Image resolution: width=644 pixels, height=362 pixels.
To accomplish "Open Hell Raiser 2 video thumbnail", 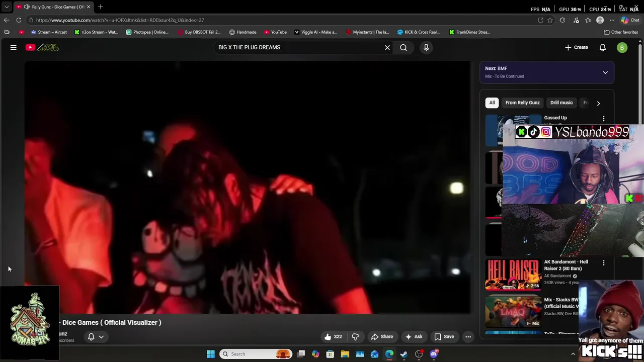I will coord(513,275).
